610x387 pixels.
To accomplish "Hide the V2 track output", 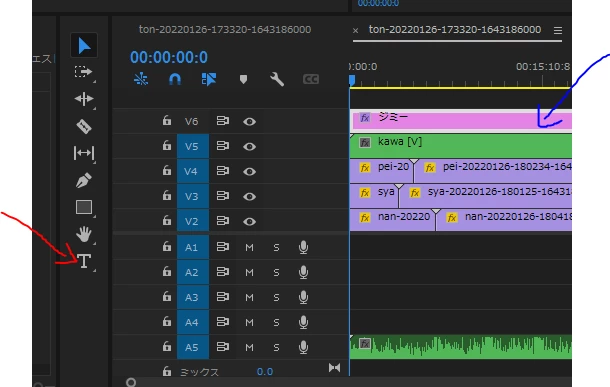I will pyautogui.click(x=249, y=221).
